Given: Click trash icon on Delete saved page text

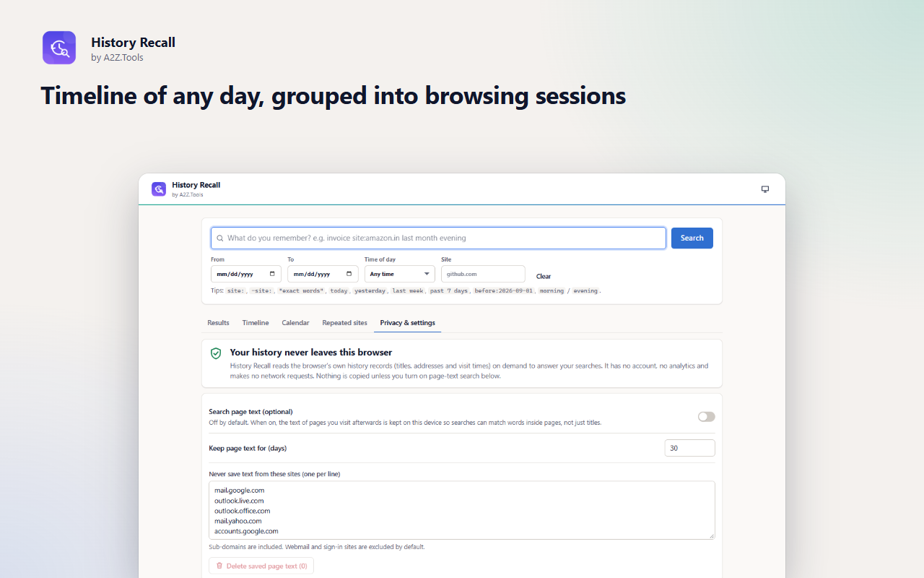Looking at the screenshot, I should [219, 566].
